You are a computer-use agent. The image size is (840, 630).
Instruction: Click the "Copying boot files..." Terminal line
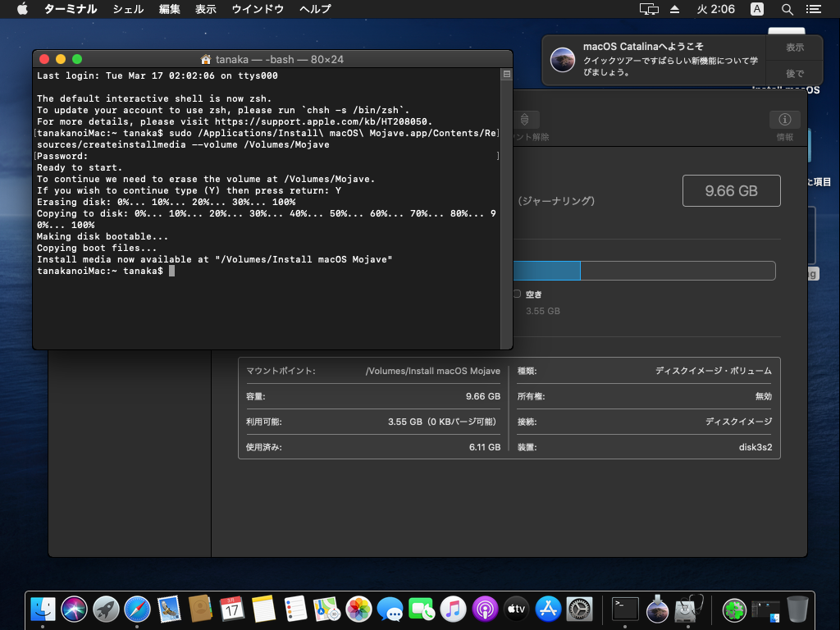click(97, 248)
